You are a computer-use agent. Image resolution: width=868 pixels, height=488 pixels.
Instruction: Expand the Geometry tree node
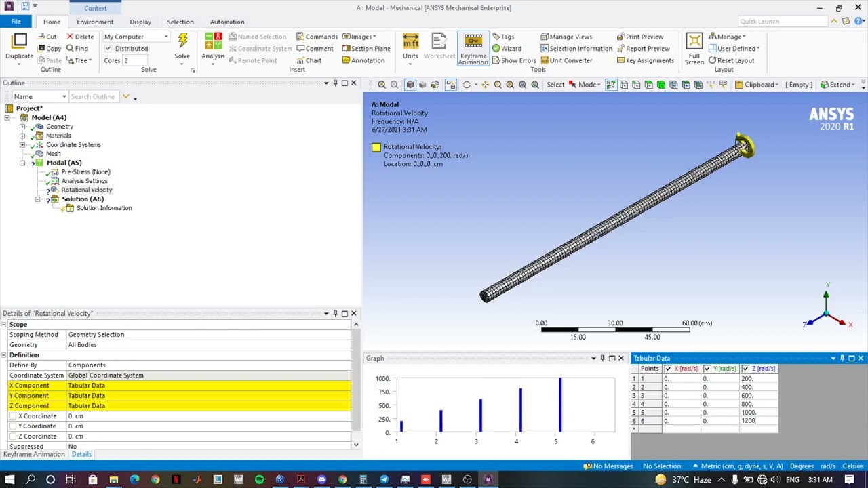point(22,127)
